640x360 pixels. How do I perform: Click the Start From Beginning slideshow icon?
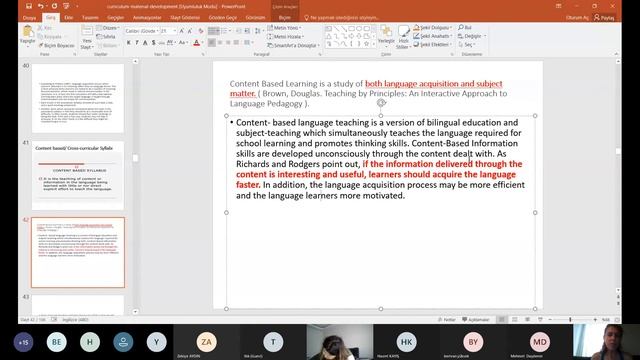tap(66, 6)
